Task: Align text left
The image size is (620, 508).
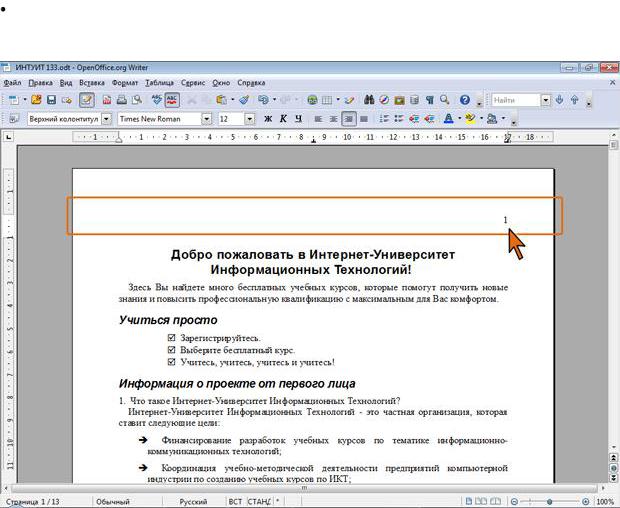Action: (318, 119)
